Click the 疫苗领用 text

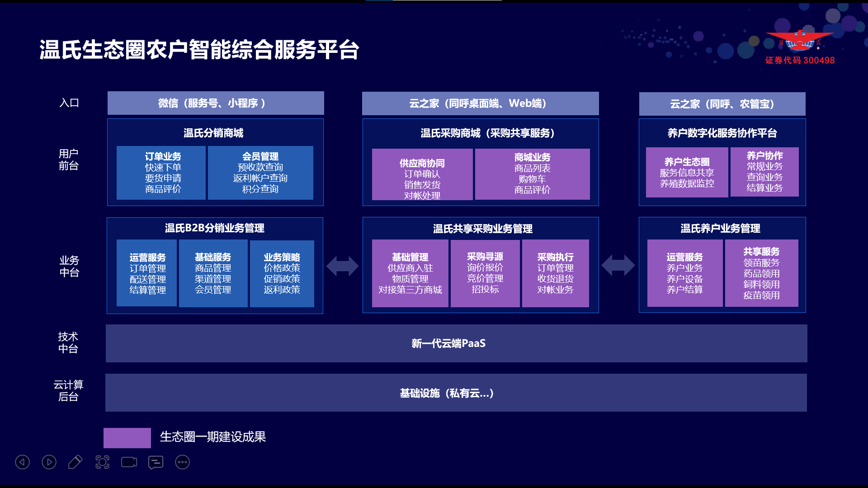tap(762, 295)
